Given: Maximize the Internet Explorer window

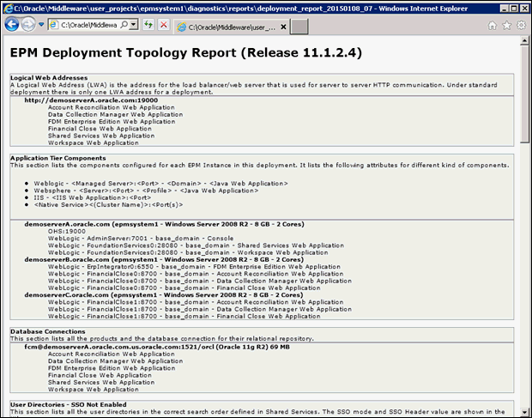Looking at the screenshot, I should tap(514, 8).
